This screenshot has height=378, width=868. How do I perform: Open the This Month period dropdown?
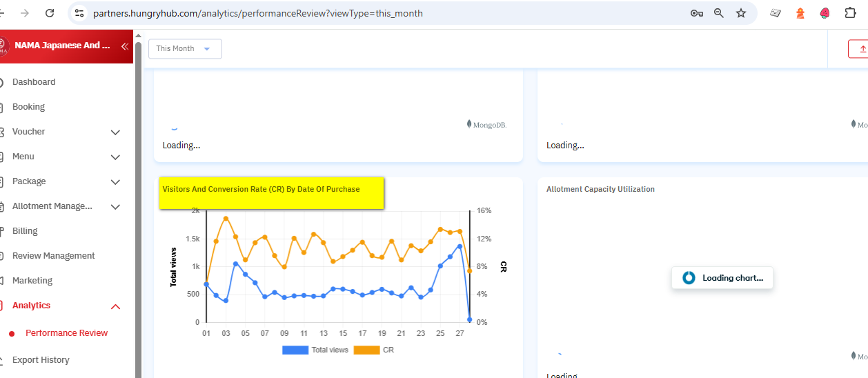pos(185,48)
